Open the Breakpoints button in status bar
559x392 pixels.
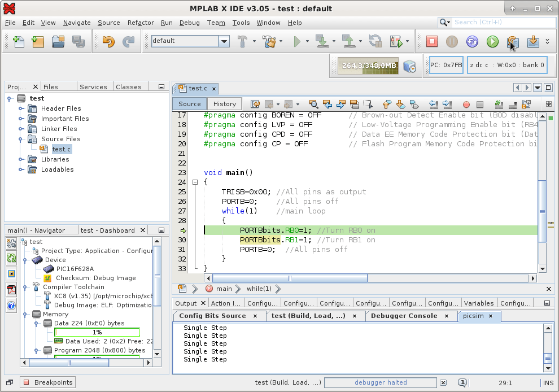(48, 382)
